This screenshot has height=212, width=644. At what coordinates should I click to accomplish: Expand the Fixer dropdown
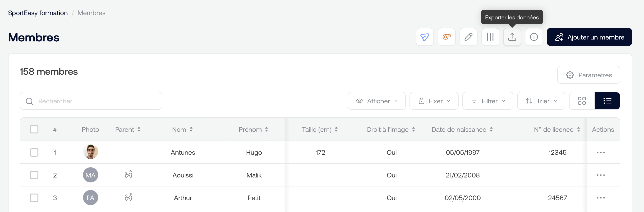pos(434,101)
